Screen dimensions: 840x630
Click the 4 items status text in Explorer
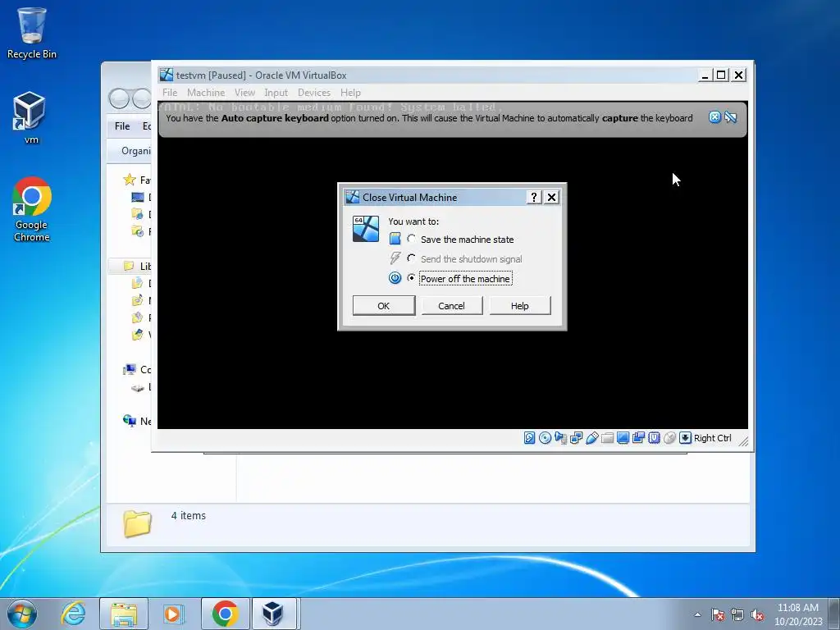(189, 516)
